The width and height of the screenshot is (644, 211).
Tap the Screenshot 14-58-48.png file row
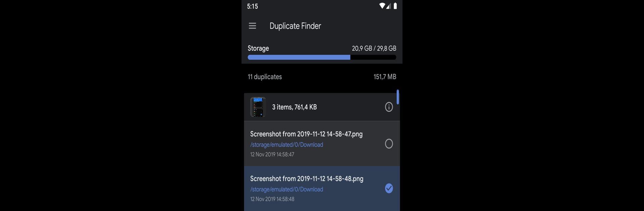[x=322, y=188]
